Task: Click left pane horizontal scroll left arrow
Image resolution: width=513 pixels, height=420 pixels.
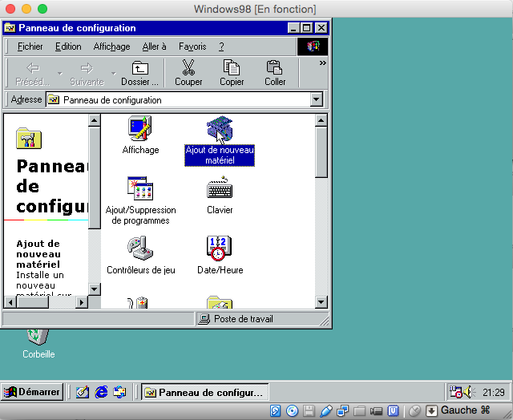Action: pos(10,302)
